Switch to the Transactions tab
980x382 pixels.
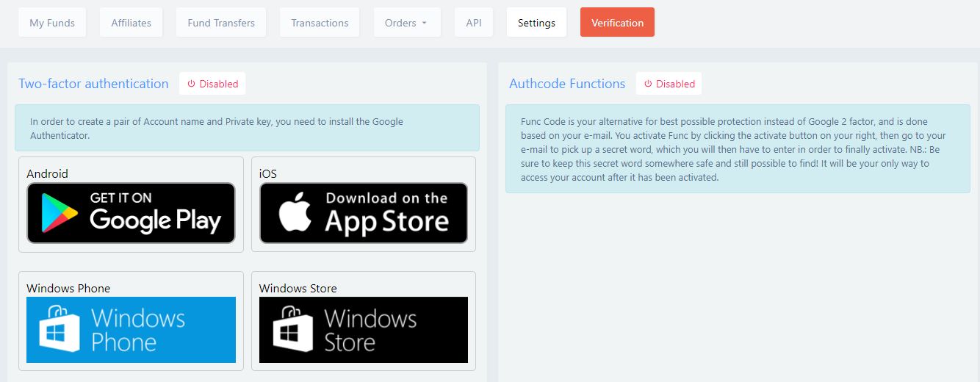tap(320, 23)
